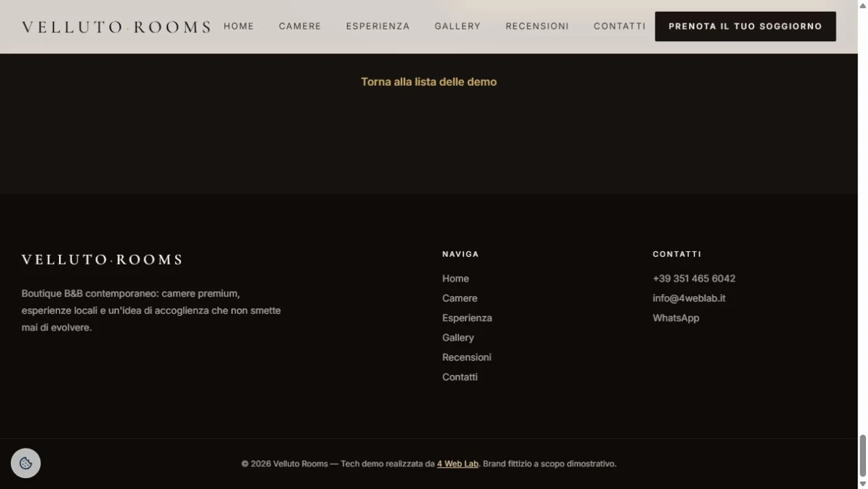Viewport: 868px width, 489px height.
Task: Email info@4weblab.it from the footer
Action: pos(689,298)
